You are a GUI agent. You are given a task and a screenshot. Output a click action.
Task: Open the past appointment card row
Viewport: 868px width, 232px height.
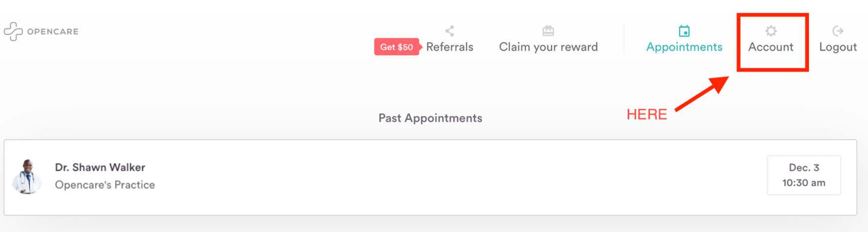(430, 177)
